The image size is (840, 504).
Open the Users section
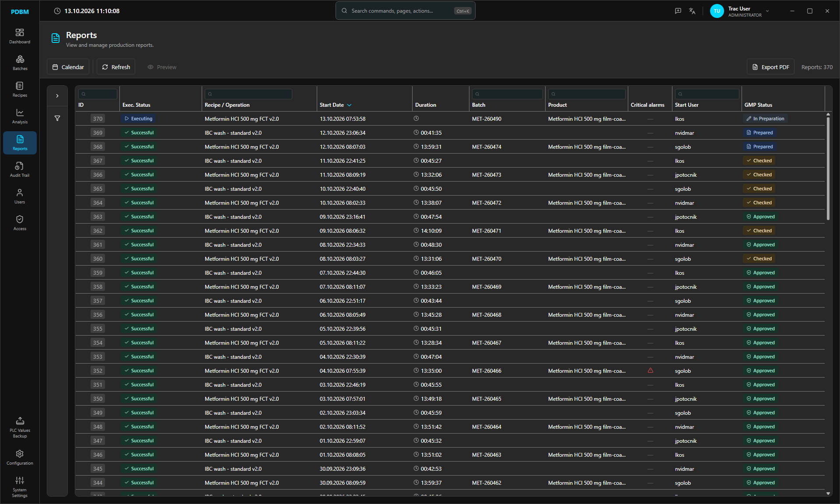click(x=20, y=196)
